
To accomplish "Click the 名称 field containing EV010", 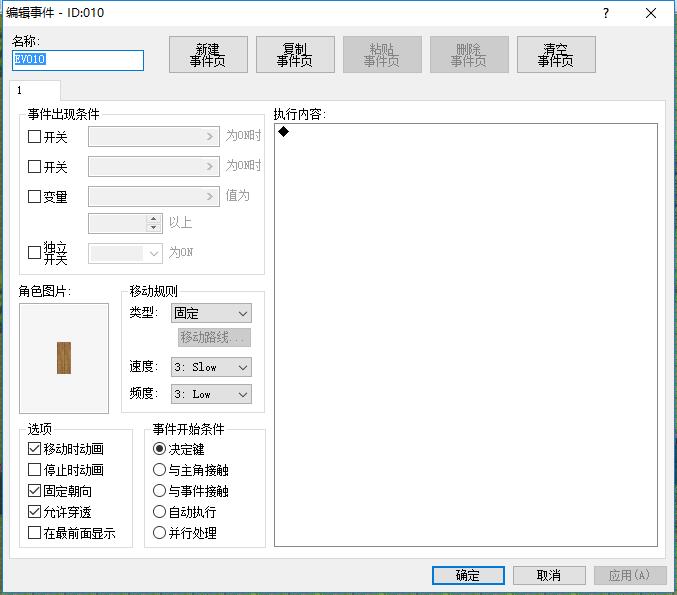I will click(78, 60).
